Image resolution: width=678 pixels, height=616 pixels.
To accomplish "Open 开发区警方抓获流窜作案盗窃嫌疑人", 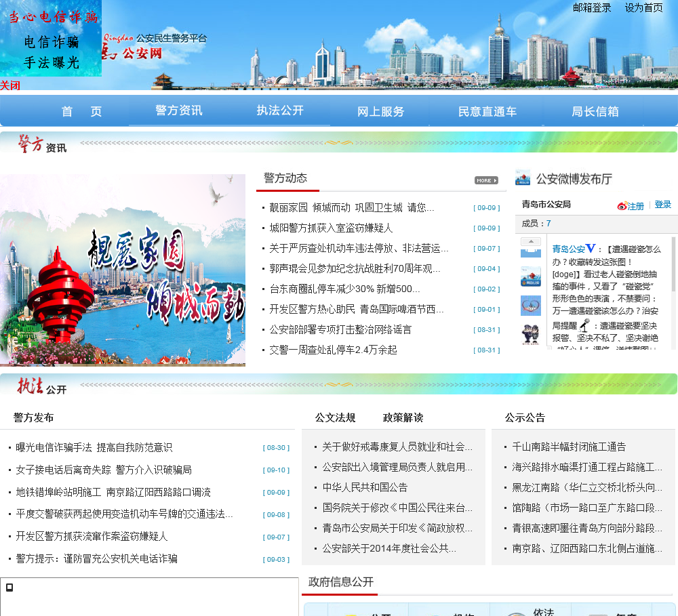I will click(x=92, y=537).
